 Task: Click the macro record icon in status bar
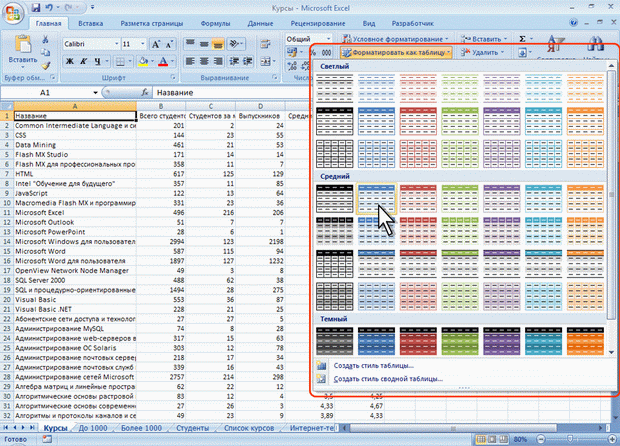[x=47, y=439]
